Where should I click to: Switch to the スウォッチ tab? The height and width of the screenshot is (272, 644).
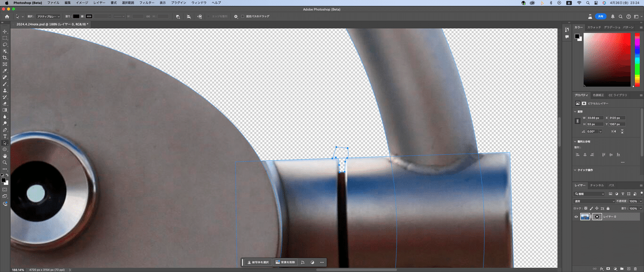pos(594,27)
